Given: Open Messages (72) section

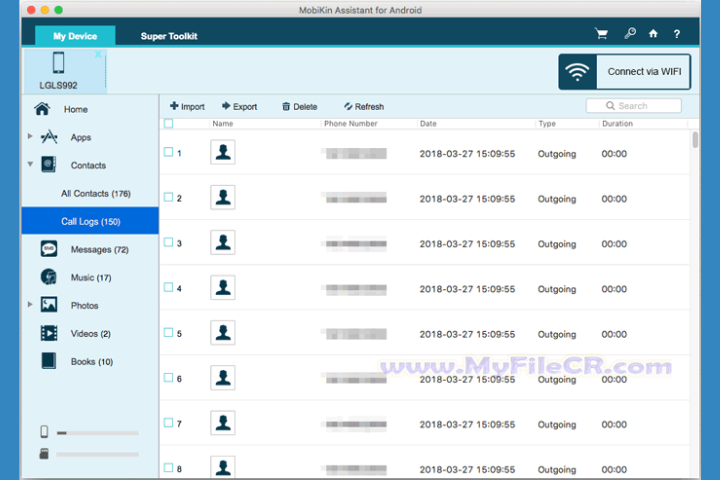Looking at the screenshot, I should click(x=100, y=249).
